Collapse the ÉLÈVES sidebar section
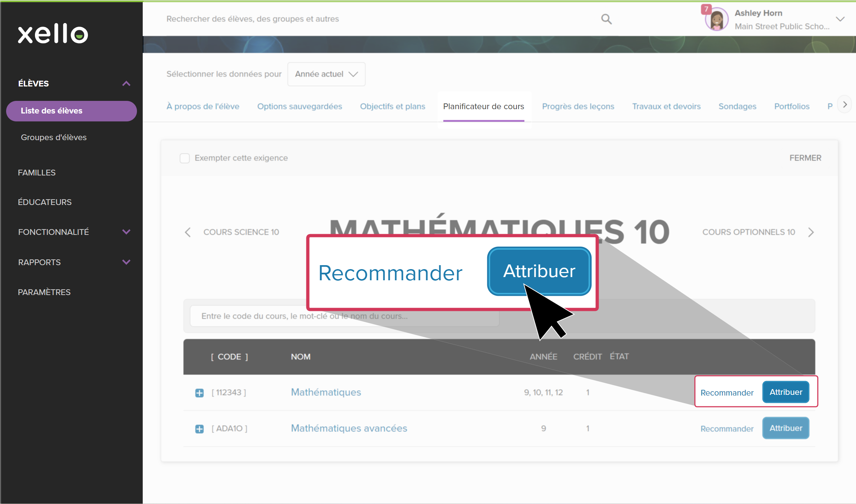Viewport: 856px width, 504px height. pos(126,84)
